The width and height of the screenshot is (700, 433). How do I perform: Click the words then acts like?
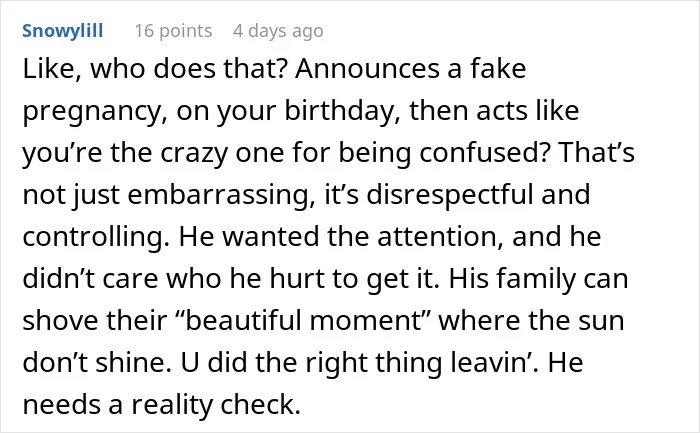[494, 111]
